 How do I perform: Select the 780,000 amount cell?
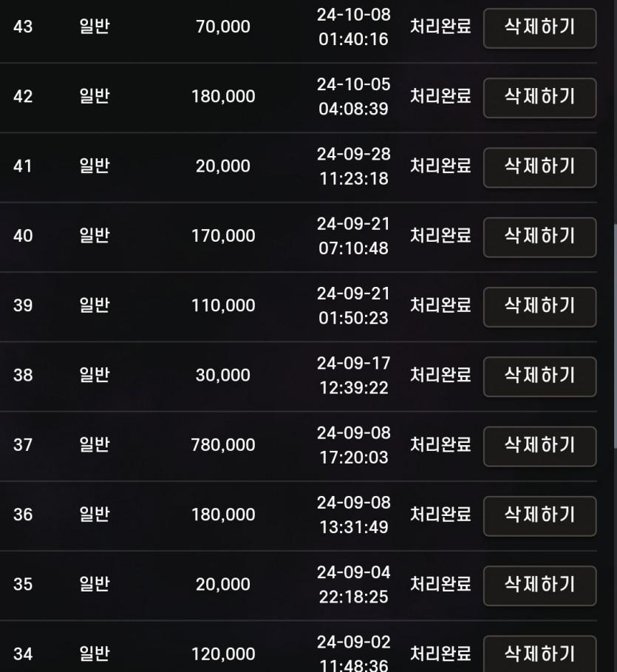[223, 445]
